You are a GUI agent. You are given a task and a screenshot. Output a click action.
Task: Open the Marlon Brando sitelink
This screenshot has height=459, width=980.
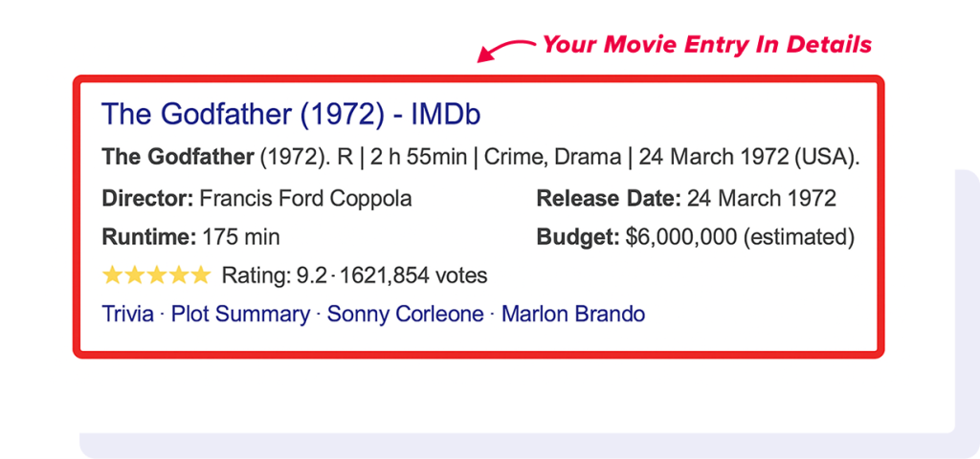point(573,314)
